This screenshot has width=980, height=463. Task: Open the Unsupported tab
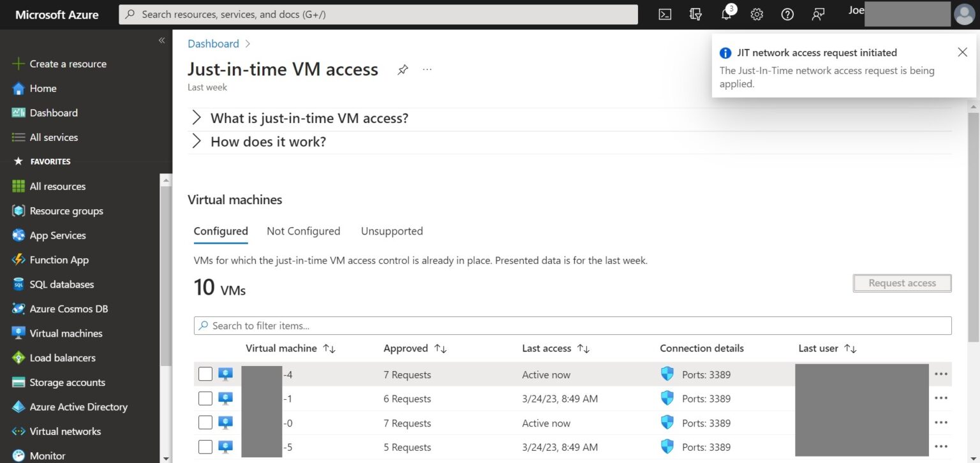point(391,231)
